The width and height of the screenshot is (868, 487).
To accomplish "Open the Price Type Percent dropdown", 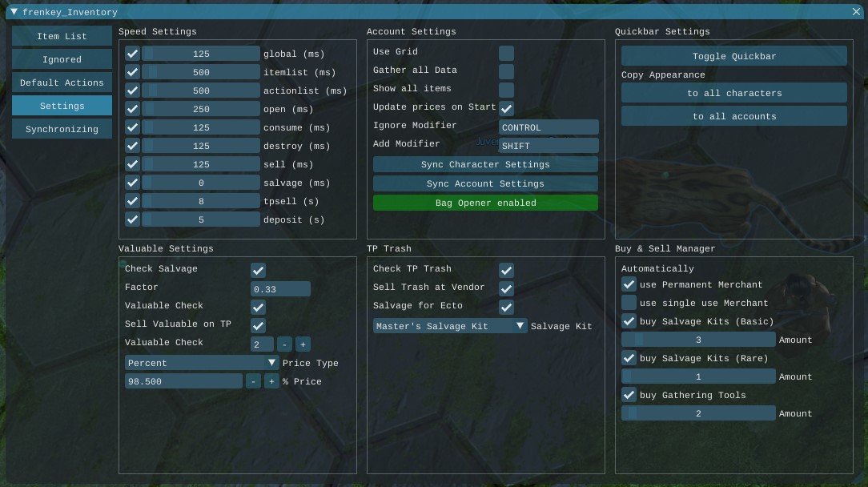I will [202, 363].
